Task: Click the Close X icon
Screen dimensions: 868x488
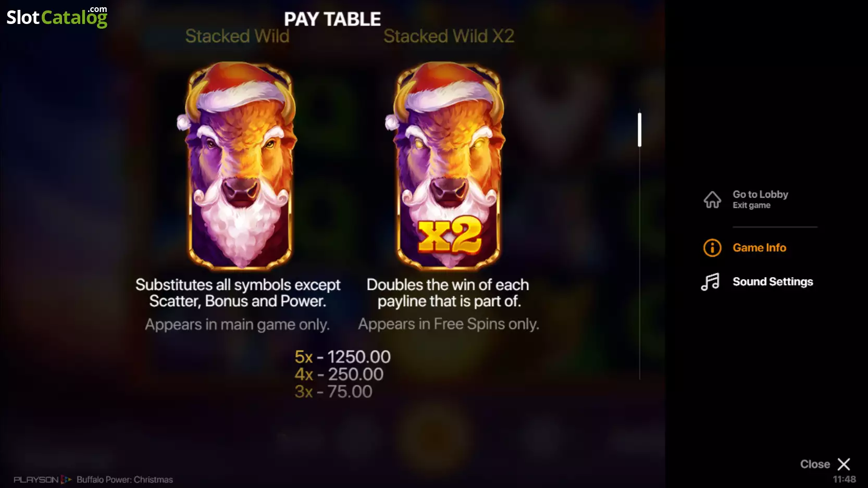Action: tap(844, 464)
